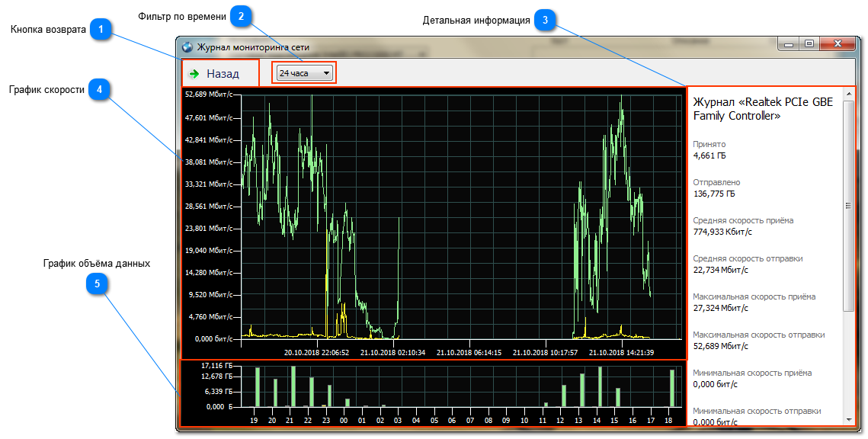This screenshot has height=439, width=868.
Task: Click the Отправлено value 136,775 ГБ
Action: pyautogui.click(x=714, y=194)
